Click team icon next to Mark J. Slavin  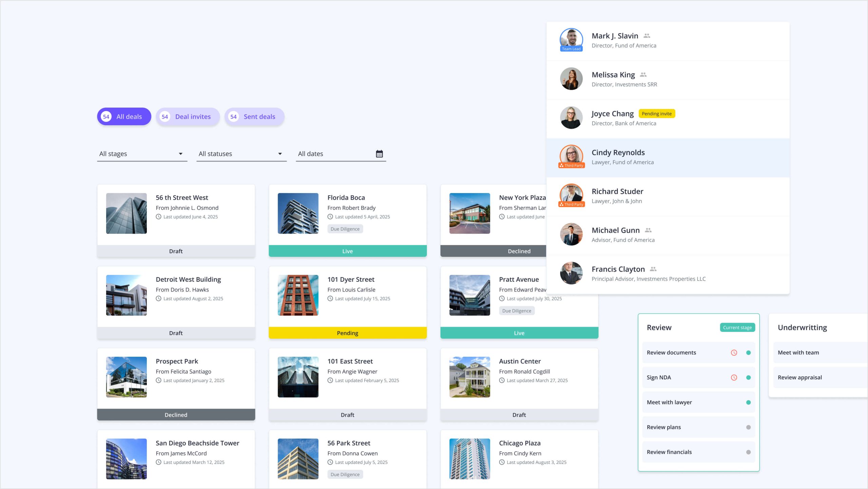click(647, 36)
